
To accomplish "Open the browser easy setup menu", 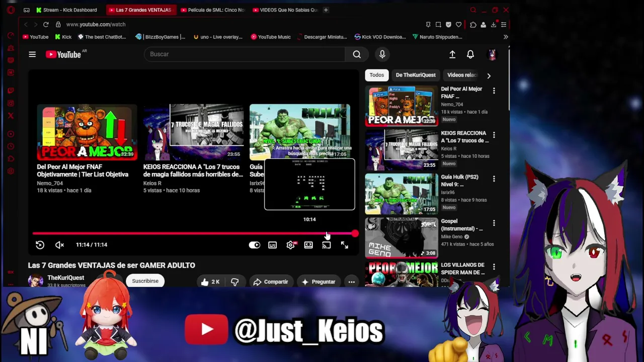I will [504, 25].
